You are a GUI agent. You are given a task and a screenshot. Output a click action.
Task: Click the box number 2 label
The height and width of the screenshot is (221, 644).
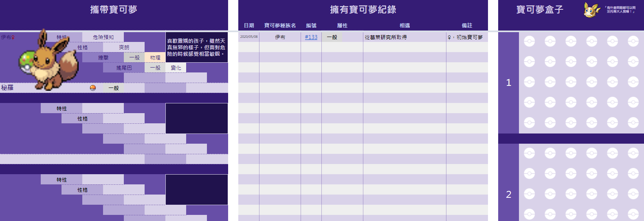click(508, 195)
